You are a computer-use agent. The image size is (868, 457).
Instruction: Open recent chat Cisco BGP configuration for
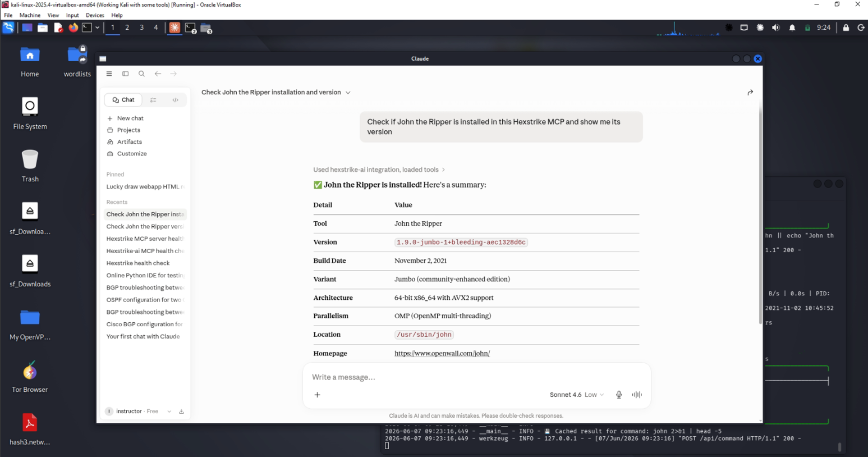[x=145, y=325]
